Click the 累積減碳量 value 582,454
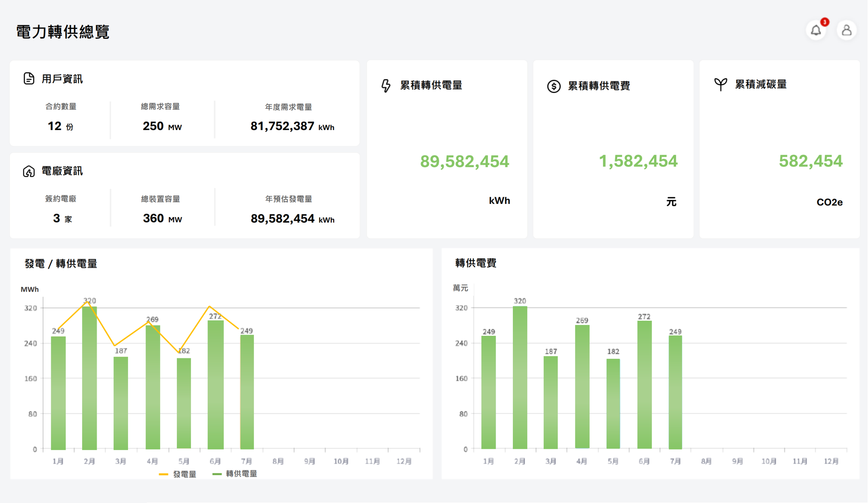The width and height of the screenshot is (868, 503). [810, 161]
